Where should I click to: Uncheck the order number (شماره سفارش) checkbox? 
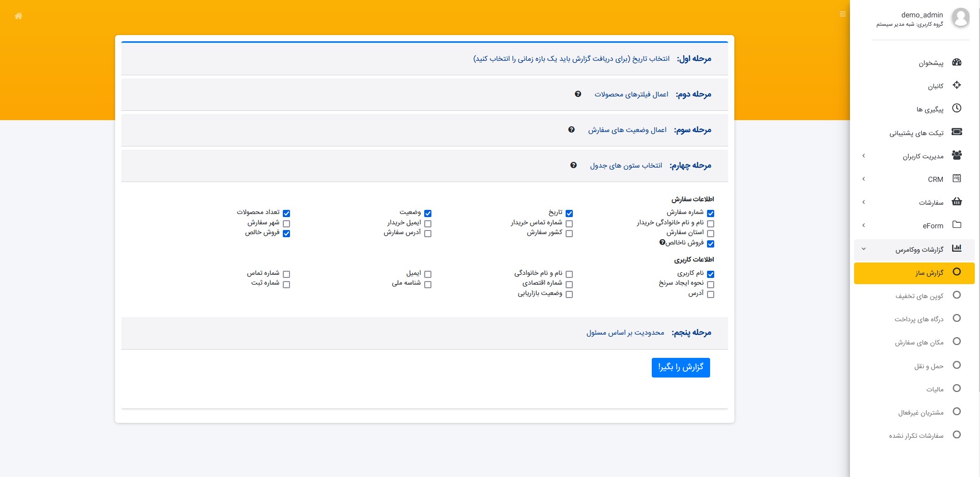click(711, 213)
